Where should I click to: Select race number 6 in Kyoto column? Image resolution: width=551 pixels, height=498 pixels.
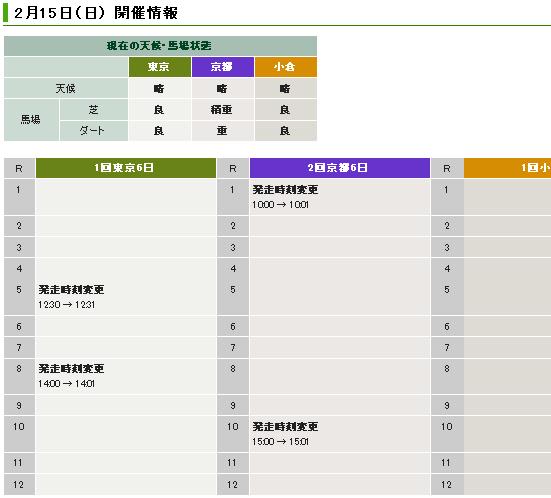[x=233, y=326]
